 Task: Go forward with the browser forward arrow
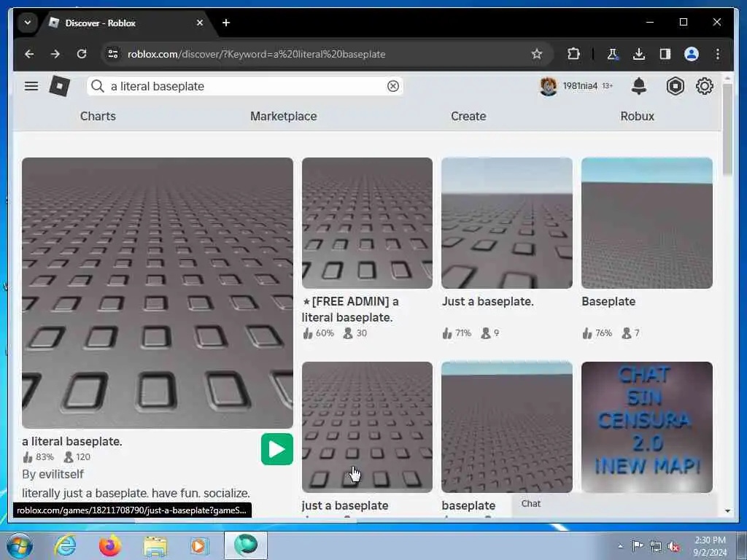pos(55,54)
